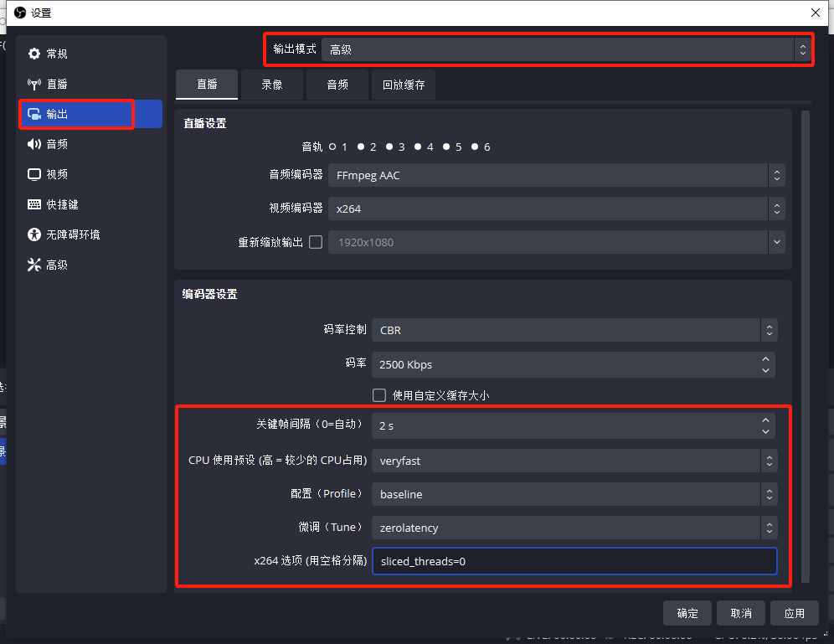Viewport: 834px width, 644px height.
Task: Switch to the 音频 output tab
Action: pos(337,85)
